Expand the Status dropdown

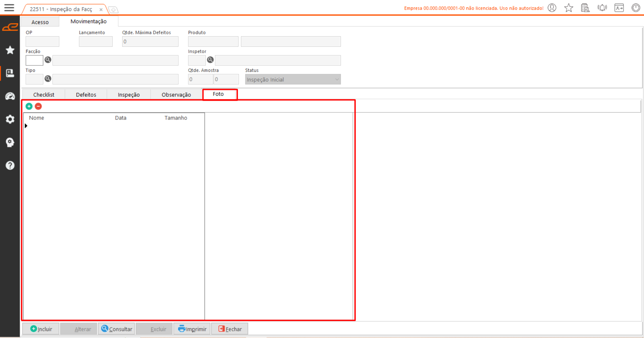336,80
